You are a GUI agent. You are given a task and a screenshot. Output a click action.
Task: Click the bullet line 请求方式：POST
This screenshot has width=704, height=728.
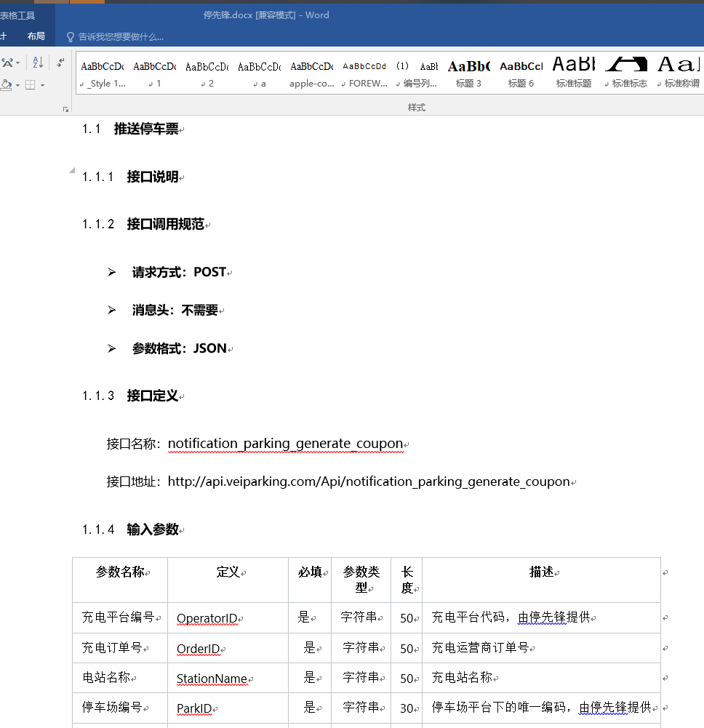coord(179,272)
